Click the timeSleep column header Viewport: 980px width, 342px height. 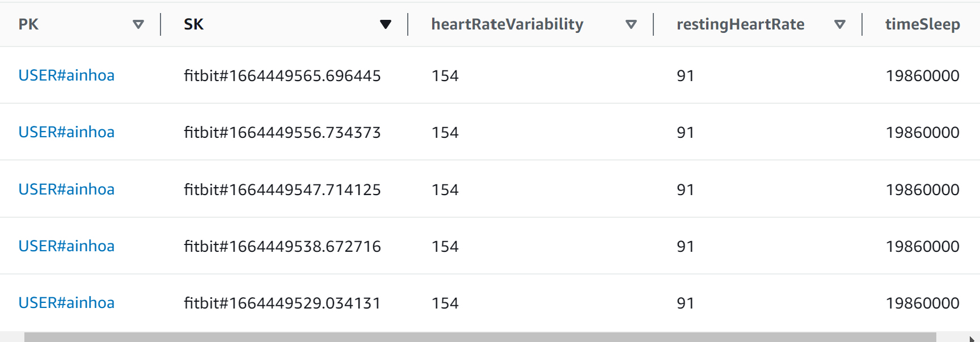(922, 24)
